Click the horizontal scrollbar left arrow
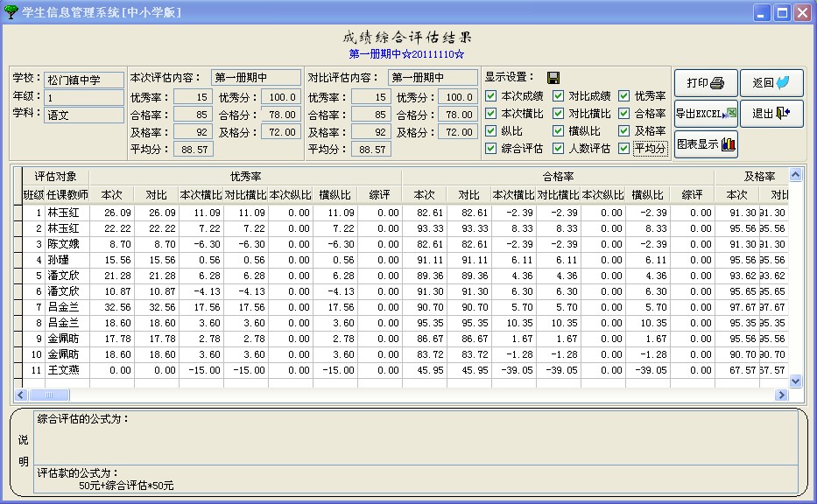 pos(20,395)
